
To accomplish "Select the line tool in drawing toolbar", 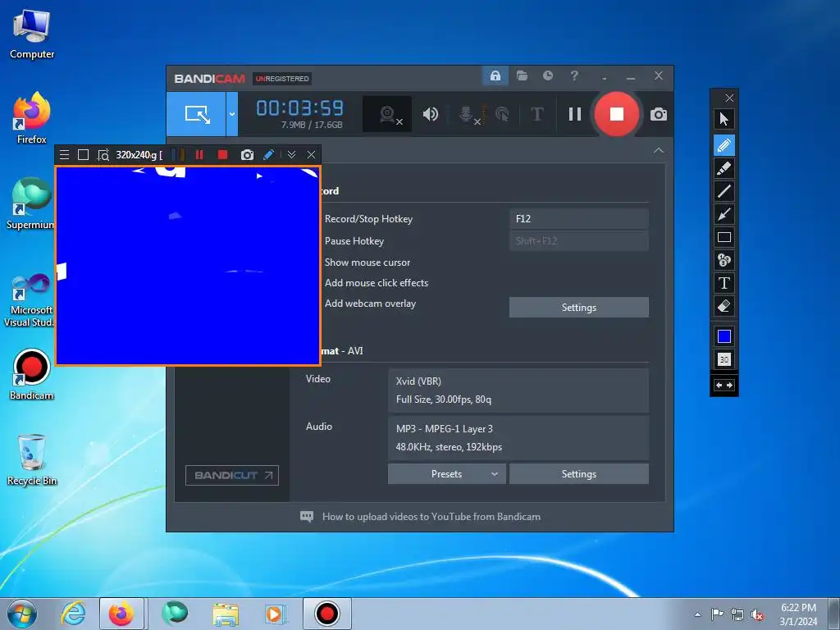I will click(x=724, y=191).
